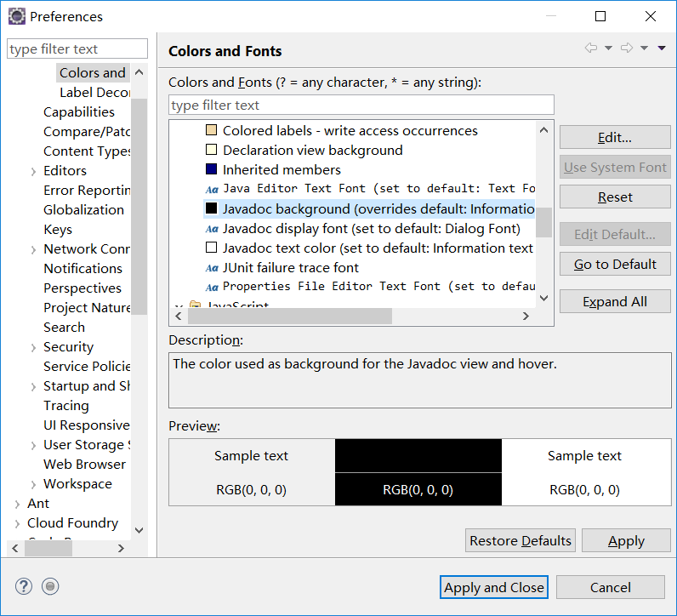This screenshot has height=616, width=677.
Task: Click the forward navigation arrow icon
Action: click(x=627, y=48)
